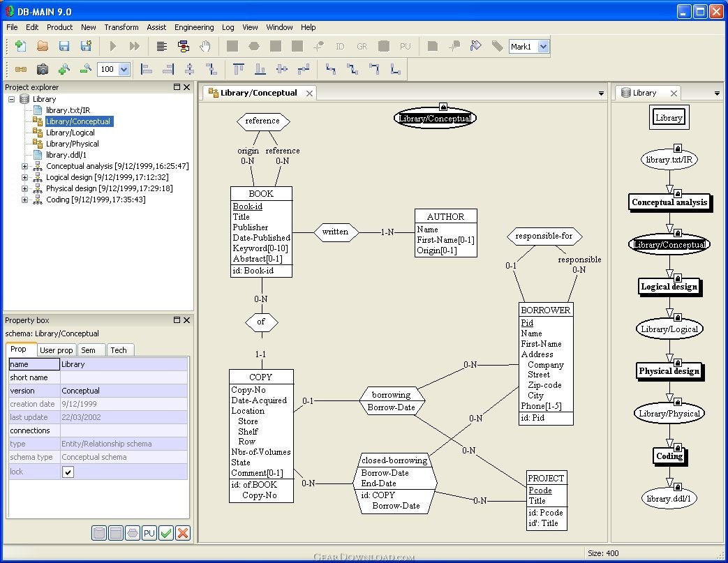Open the Transform menu
Screen dimensions: 728x563
121,27
